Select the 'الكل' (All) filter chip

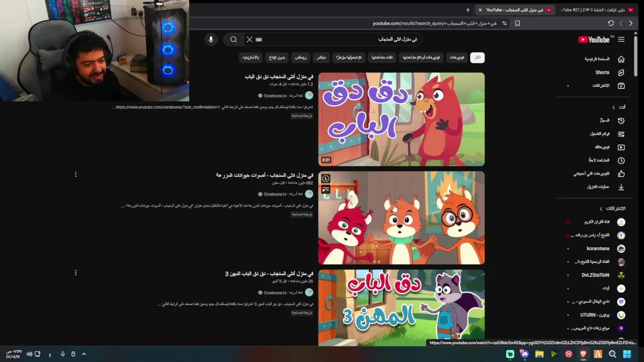pyautogui.click(x=477, y=57)
